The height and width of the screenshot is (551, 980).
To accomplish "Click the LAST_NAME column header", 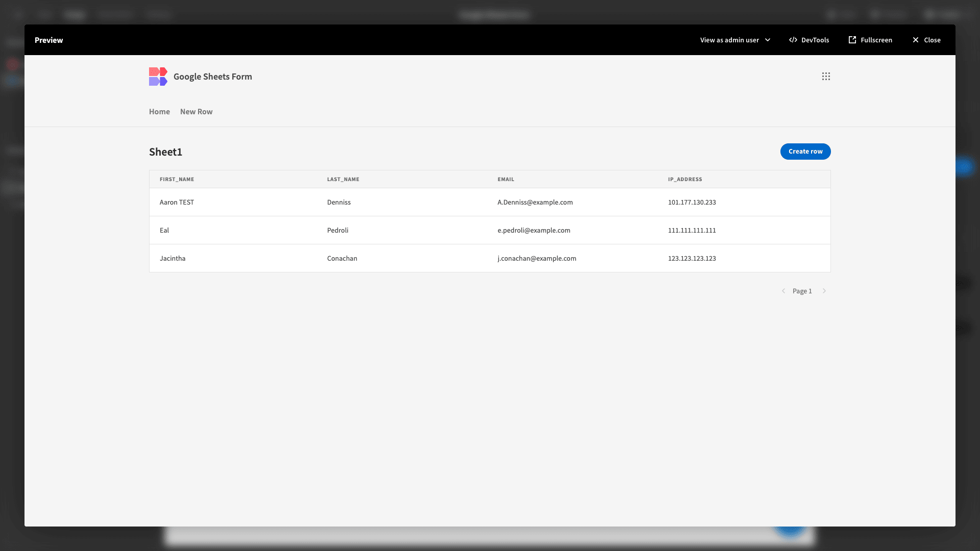I will click(343, 179).
